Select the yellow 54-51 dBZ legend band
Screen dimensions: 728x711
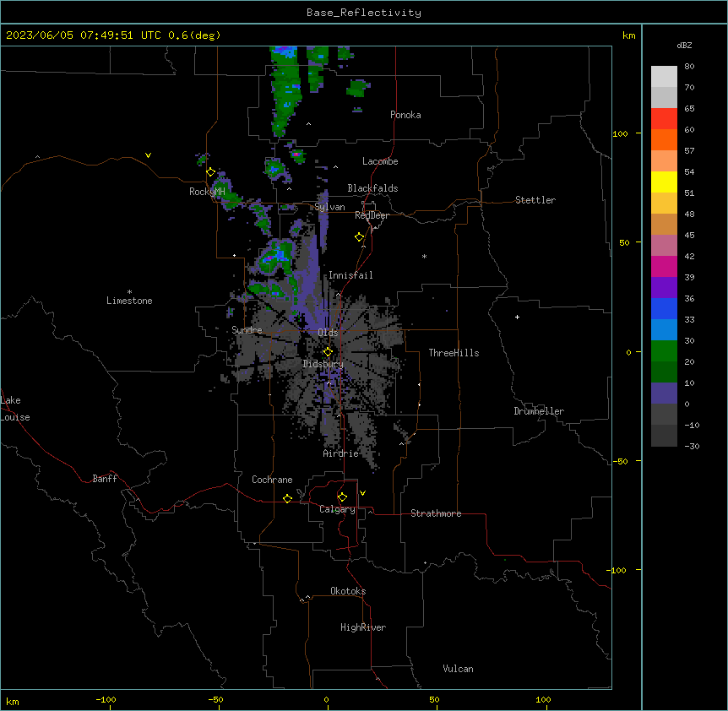(x=664, y=182)
